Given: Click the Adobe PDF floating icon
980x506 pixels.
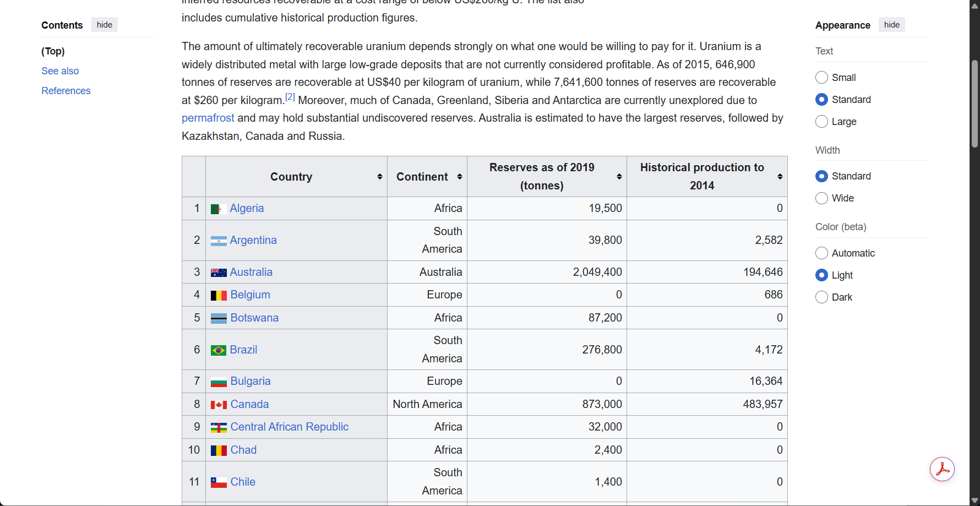Looking at the screenshot, I should tap(942, 469).
